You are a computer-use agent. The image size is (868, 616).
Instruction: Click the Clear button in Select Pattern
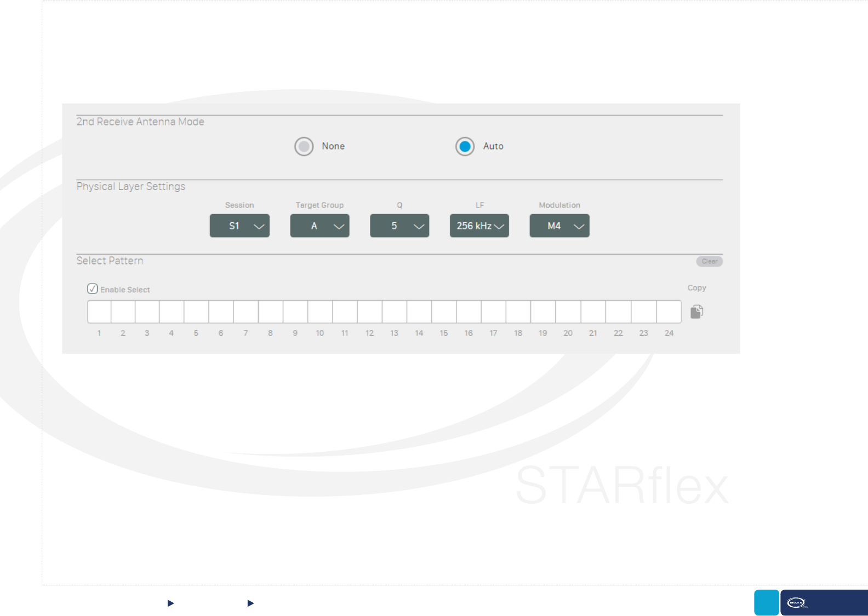tap(710, 261)
